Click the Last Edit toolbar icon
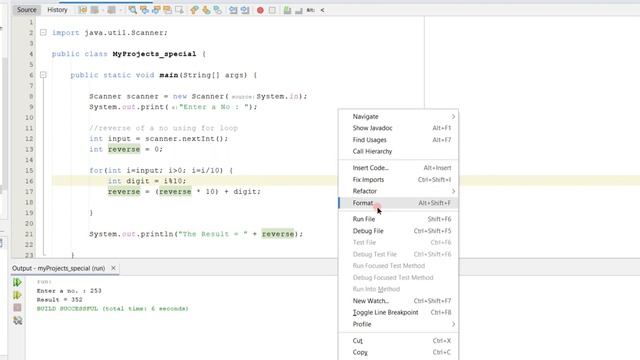The height and width of the screenshot is (360, 640). click(x=83, y=10)
